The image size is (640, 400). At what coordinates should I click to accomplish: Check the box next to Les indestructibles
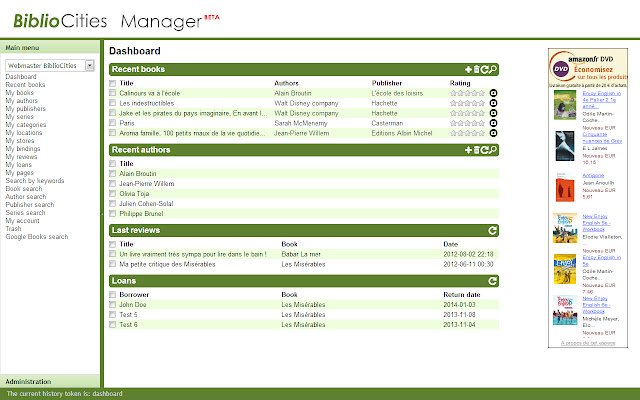[x=113, y=103]
